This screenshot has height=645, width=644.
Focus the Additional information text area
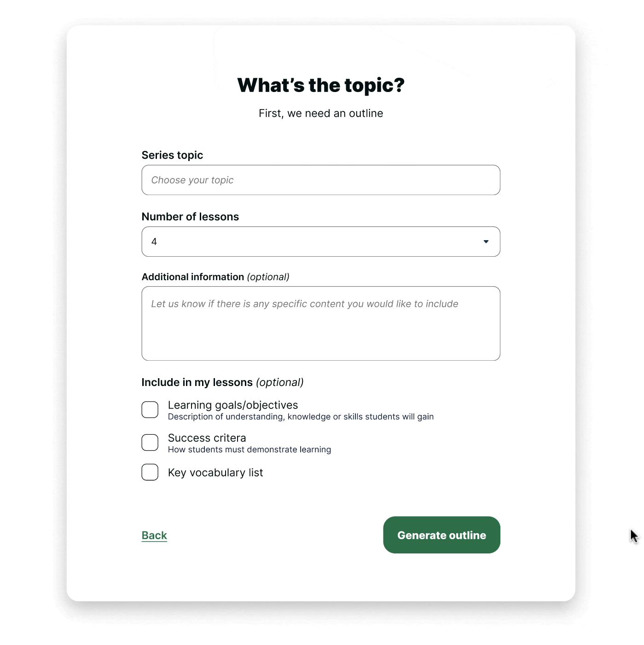pyautogui.click(x=321, y=323)
